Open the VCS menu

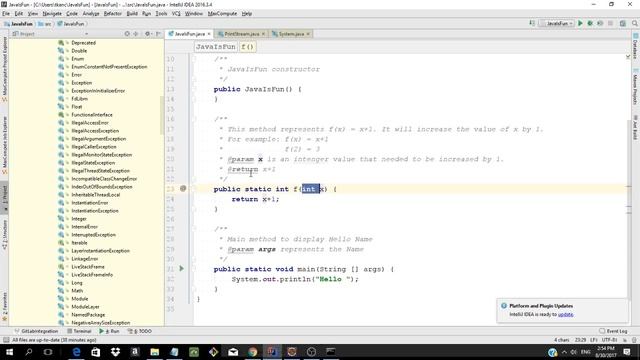(176, 13)
